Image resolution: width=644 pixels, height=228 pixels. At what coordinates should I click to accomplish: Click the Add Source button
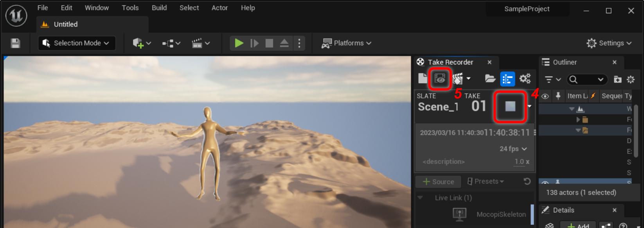click(x=438, y=182)
